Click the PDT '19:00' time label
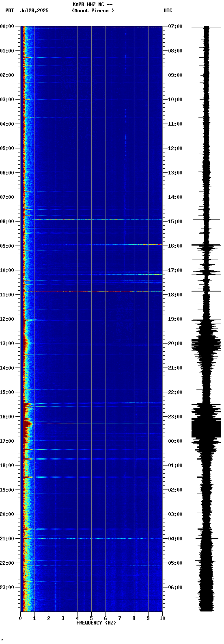Viewport: 224px width, 644px height. (x=7, y=490)
